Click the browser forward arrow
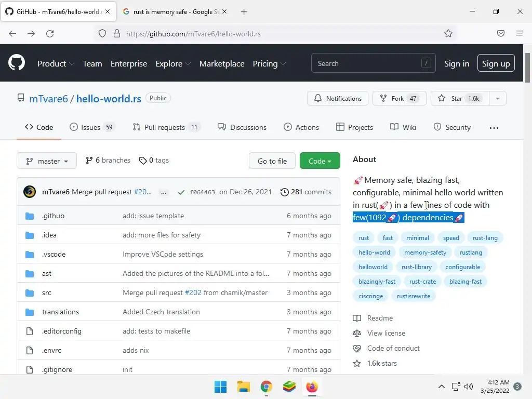 click(x=31, y=34)
